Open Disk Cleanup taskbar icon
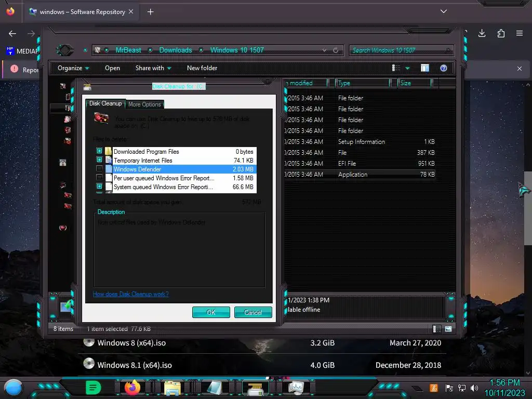Screen dimensions: 532x399 (x=255, y=389)
